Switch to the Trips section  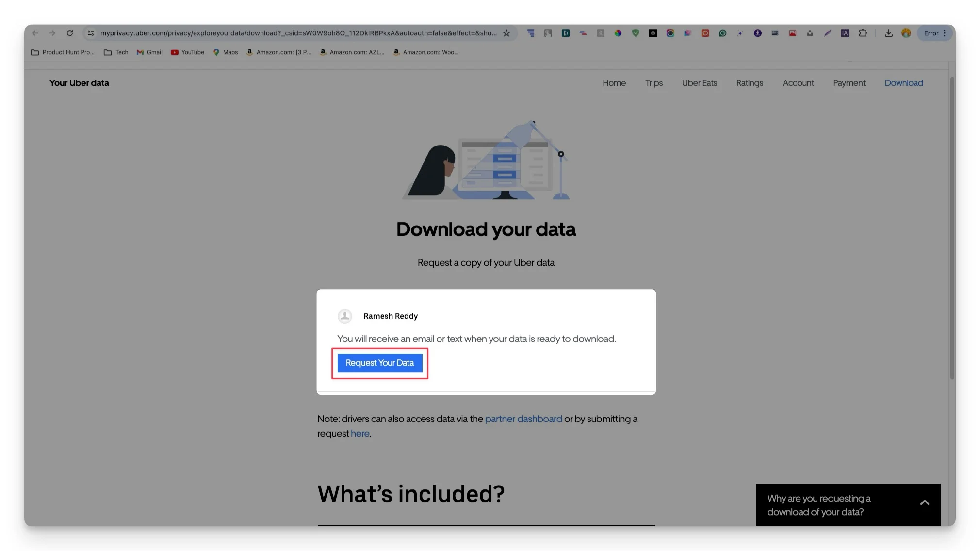[654, 83]
